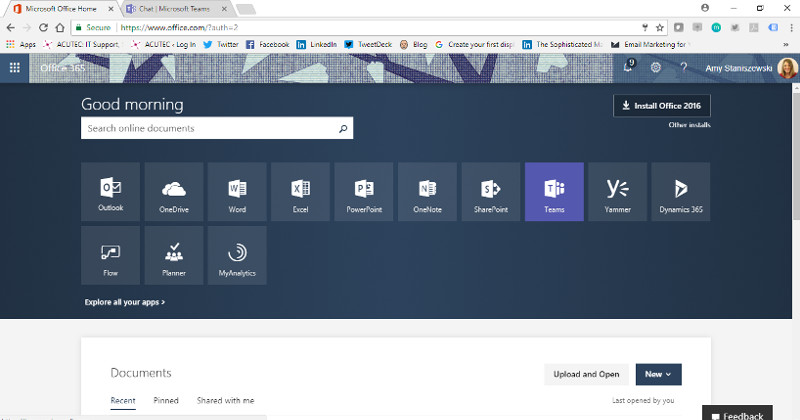This screenshot has height=420, width=800.
Task: Switch to the Pinned documents tab
Action: [x=166, y=401]
